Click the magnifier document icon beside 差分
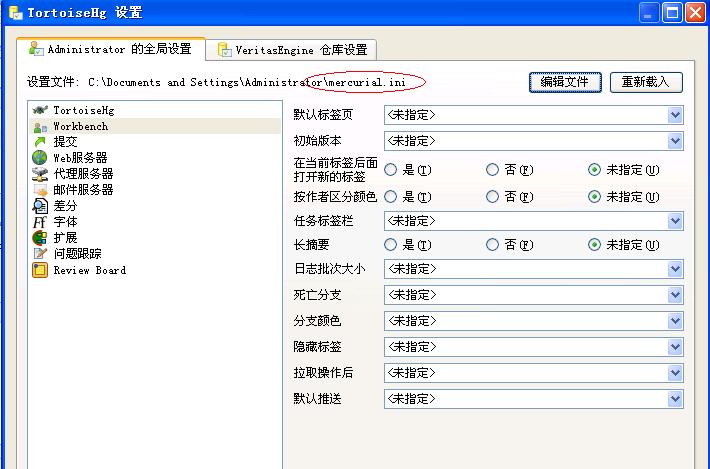 point(40,206)
